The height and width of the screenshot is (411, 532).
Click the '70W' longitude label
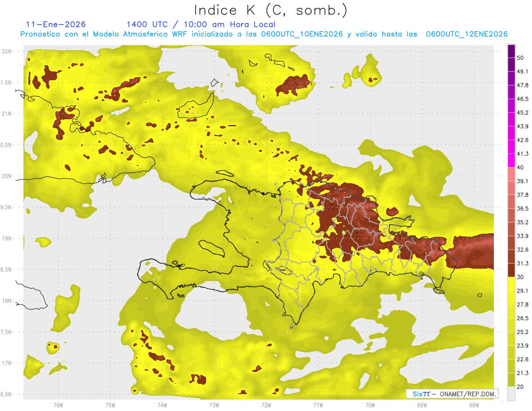coord(370,405)
